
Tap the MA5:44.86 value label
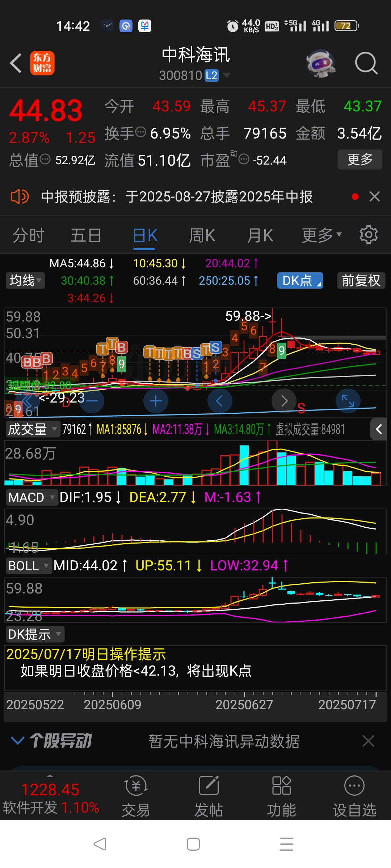click(x=81, y=263)
